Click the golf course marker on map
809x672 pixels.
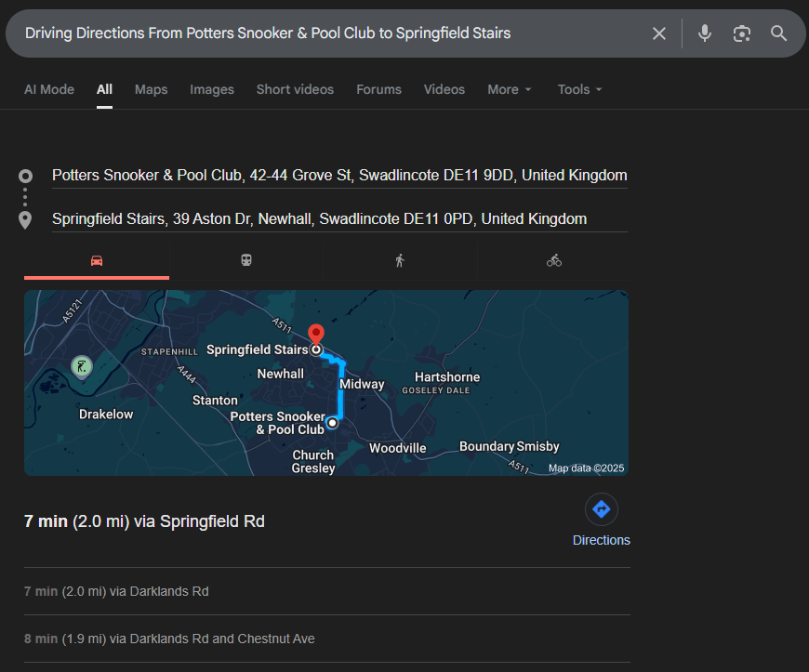click(x=82, y=365)
